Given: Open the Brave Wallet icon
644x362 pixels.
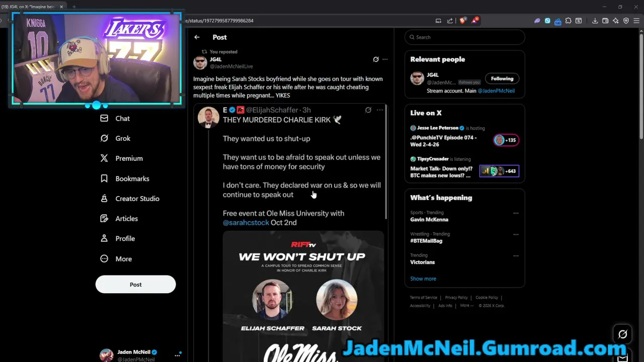Looking at the screenshot, I should pyautogui.click(x=605, y=21).
